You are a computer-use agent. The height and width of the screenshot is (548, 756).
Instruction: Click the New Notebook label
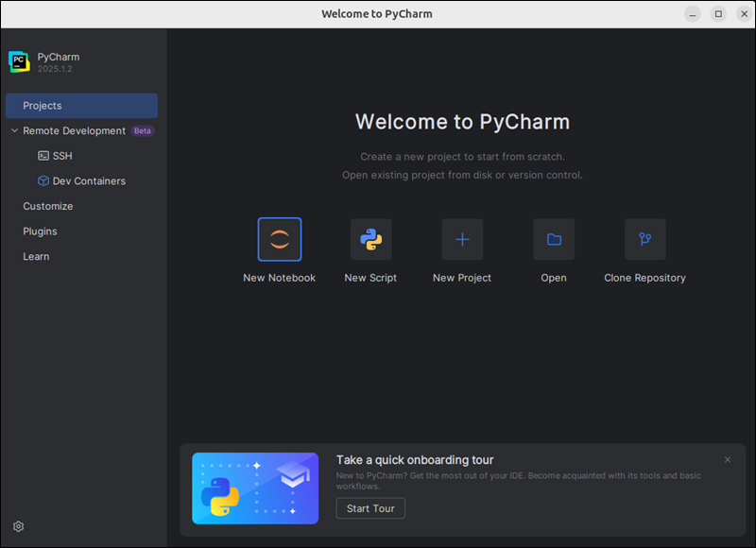[280, 278]
